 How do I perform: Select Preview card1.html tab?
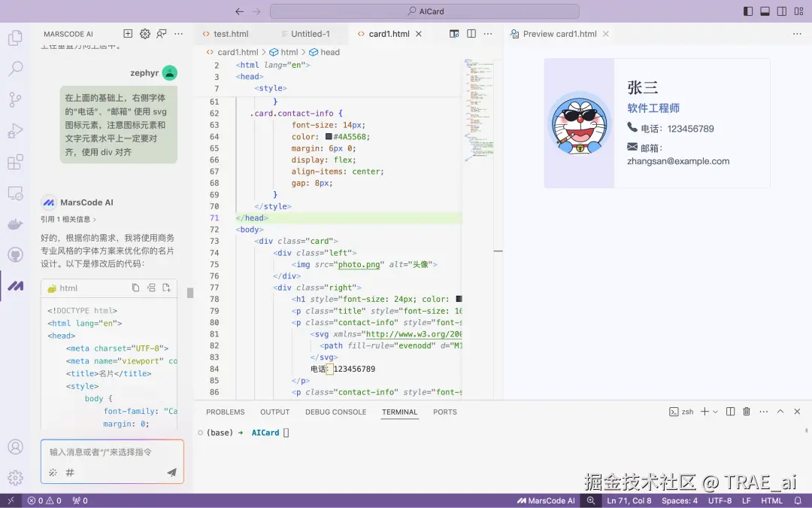(559, 34)
